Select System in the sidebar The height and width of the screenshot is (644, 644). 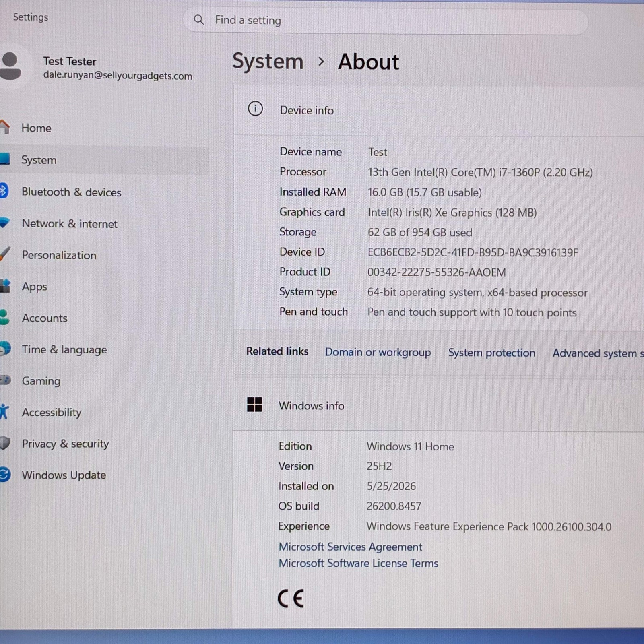104,160
